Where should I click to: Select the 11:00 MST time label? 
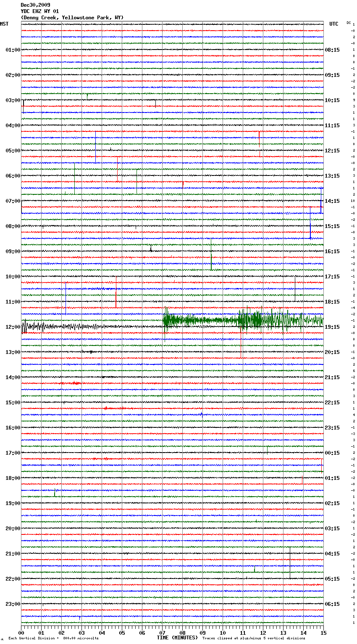tap(13, 302)
